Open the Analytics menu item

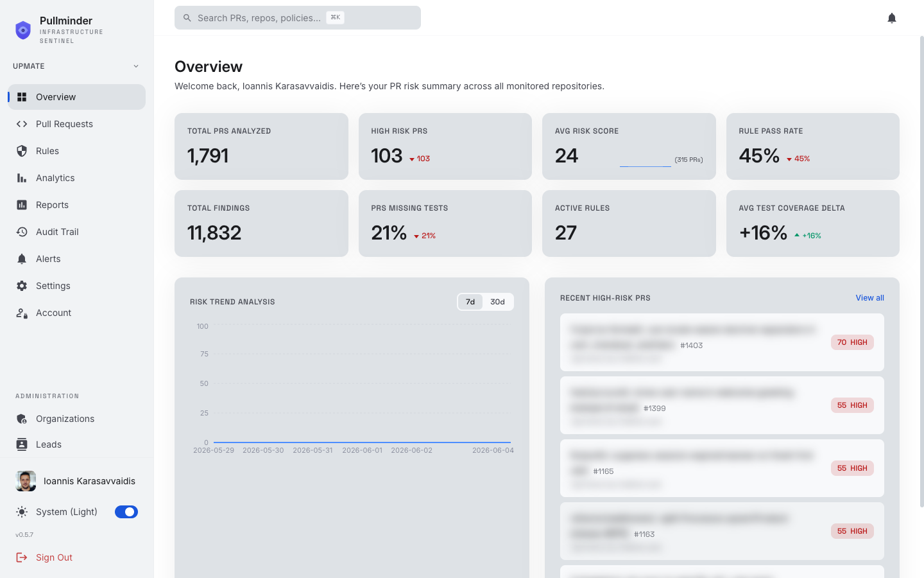pyautogui.click(x=77, y=178)
